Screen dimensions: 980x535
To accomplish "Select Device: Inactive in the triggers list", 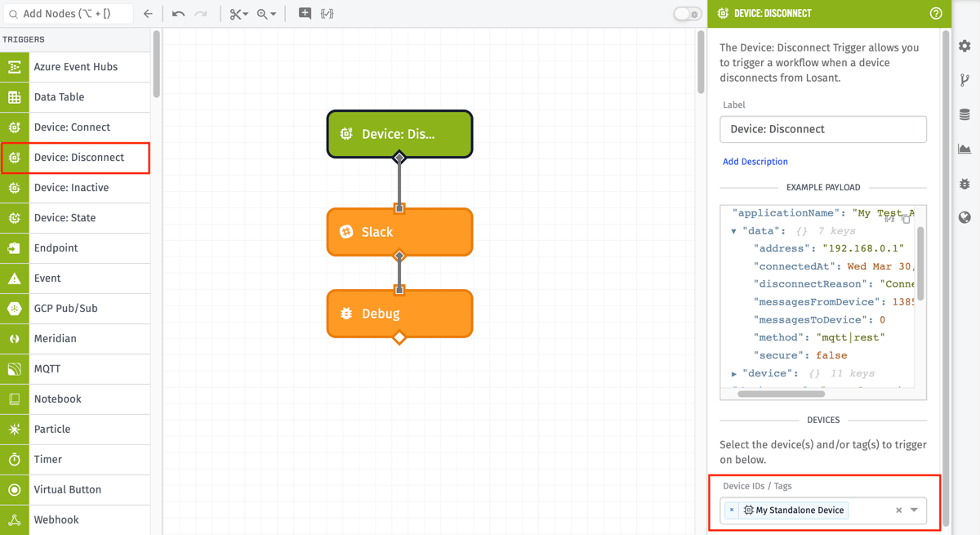I will 75,188.
